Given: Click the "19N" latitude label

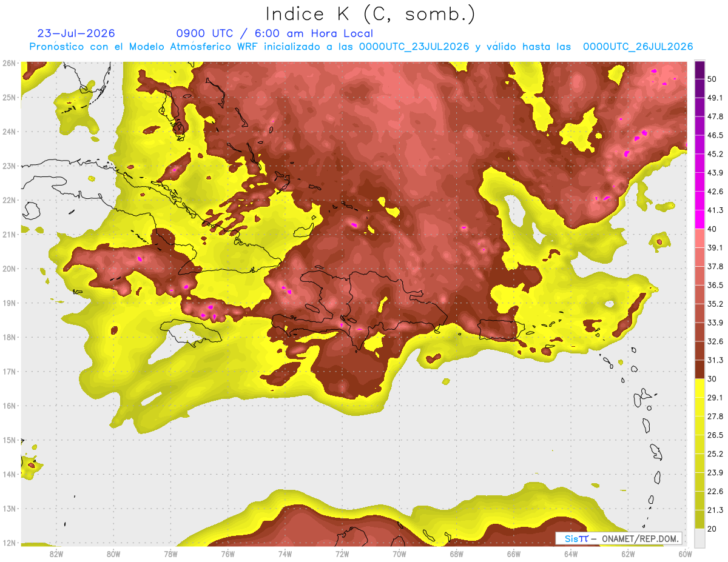Looking at the screenshot, I should (9, 303).
